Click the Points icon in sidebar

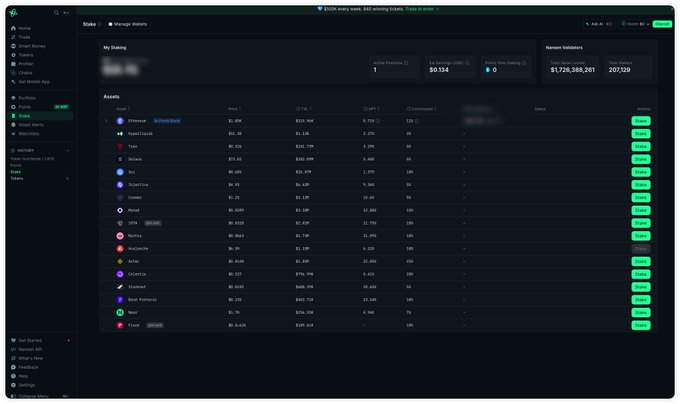point(13,107)
